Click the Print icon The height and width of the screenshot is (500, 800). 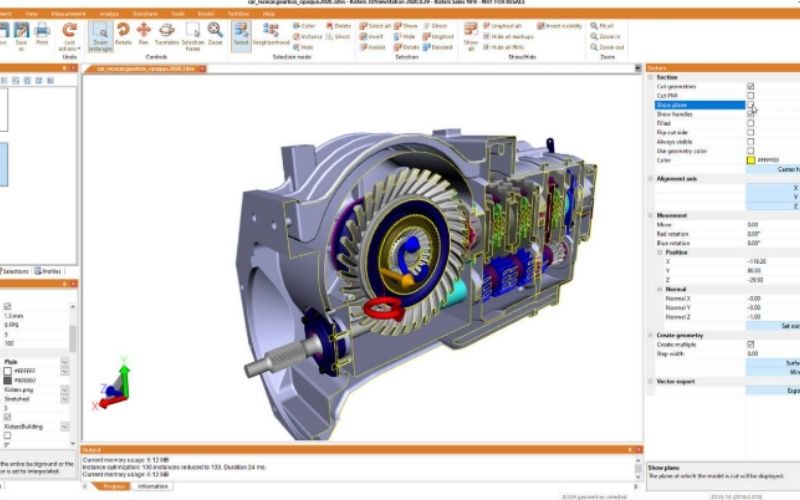pyautogui.click(x=42, y=34)
